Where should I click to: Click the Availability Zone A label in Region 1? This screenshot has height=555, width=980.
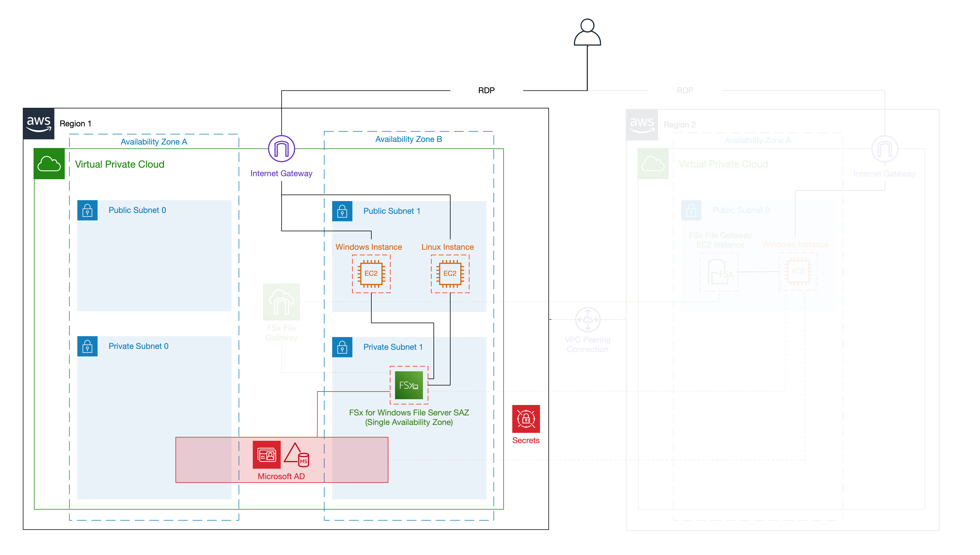coord(154,142)
